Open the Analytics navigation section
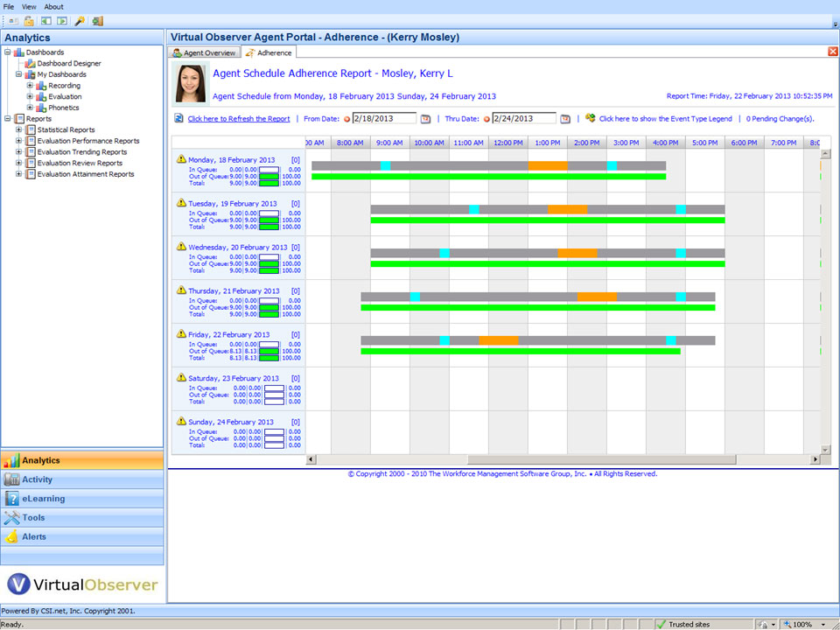 (82, 460)
